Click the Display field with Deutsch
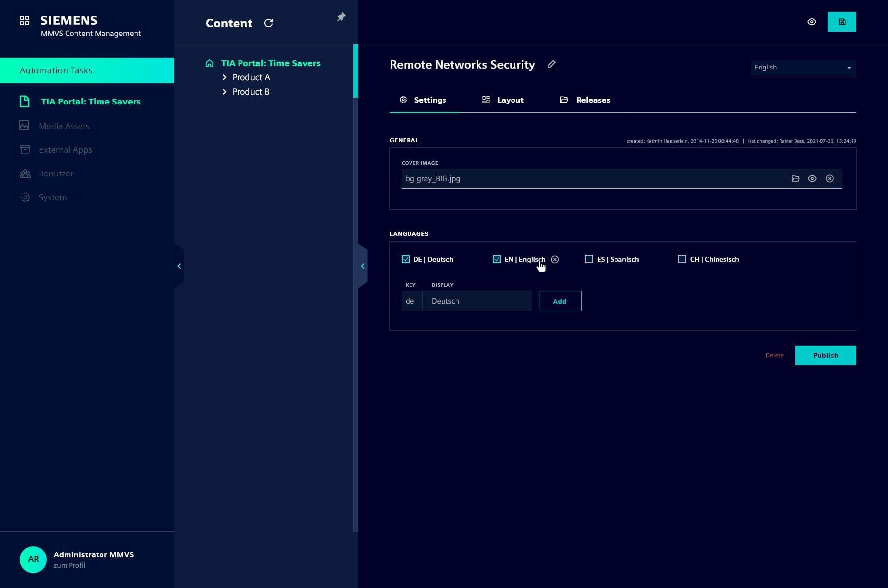The image size is (888, 588). point(477,301)
